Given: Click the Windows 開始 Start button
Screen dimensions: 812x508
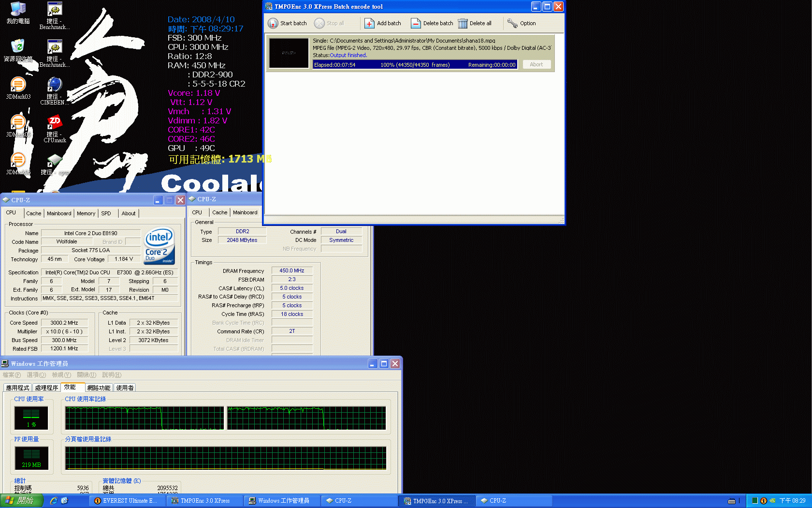Looking at the screenshot, I should pos(21,501).
